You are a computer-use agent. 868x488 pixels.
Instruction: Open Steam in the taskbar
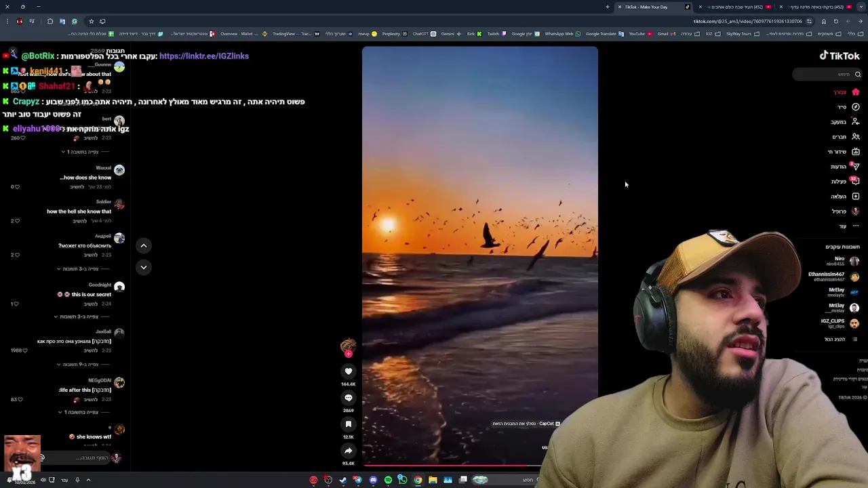343,480
